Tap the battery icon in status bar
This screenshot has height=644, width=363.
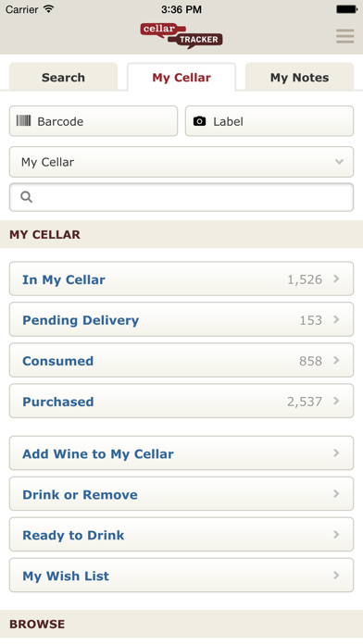click(x=346, y=9)
